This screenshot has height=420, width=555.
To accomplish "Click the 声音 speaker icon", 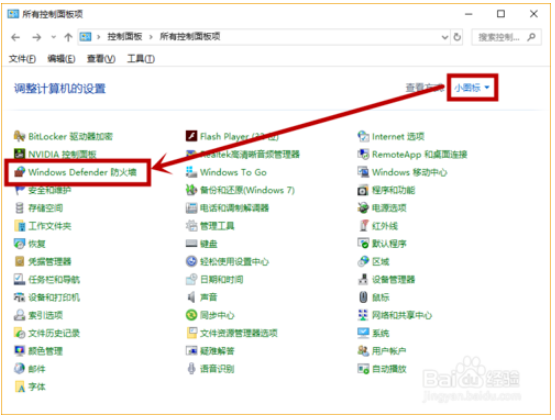I will 191,297.
